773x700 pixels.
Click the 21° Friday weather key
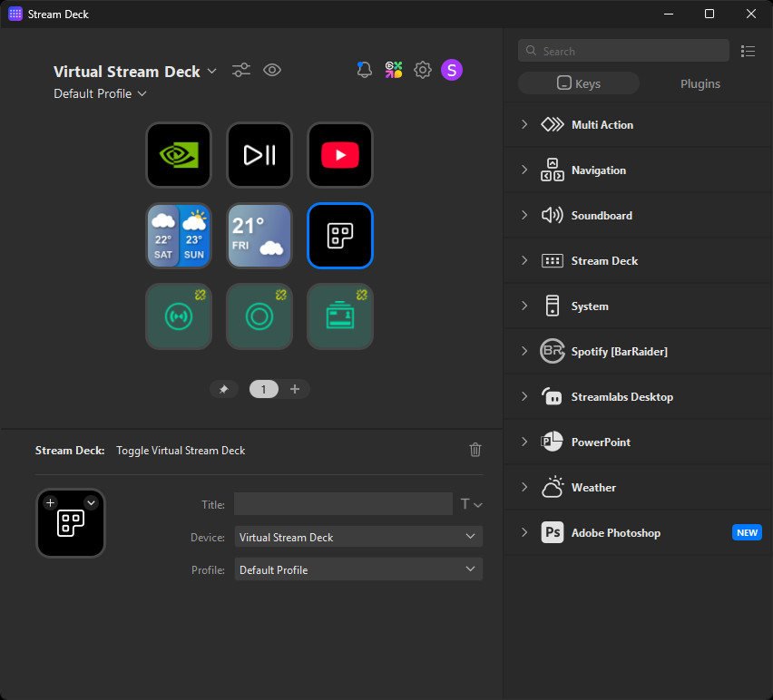pos(259,236)
